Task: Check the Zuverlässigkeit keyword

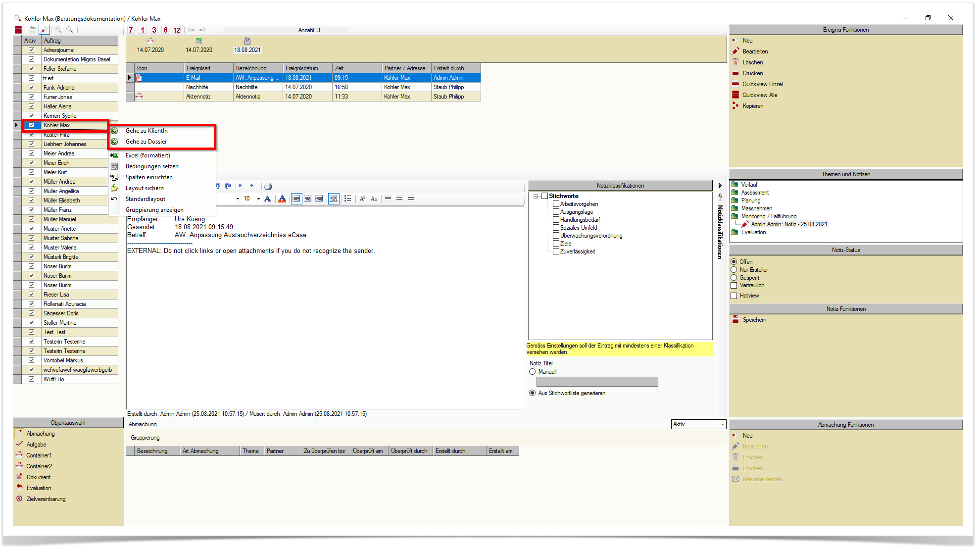Action: pyautogui.click(x=556, y=251)
